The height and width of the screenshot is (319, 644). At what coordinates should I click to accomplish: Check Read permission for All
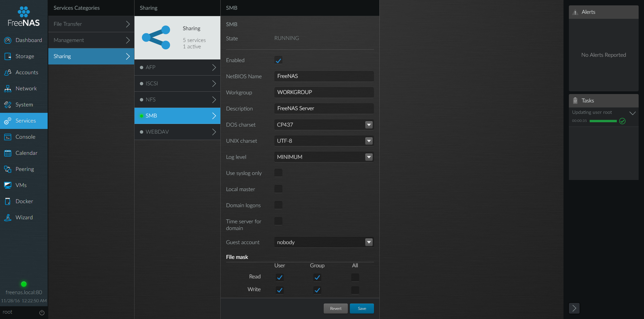(x=355, y=277)
